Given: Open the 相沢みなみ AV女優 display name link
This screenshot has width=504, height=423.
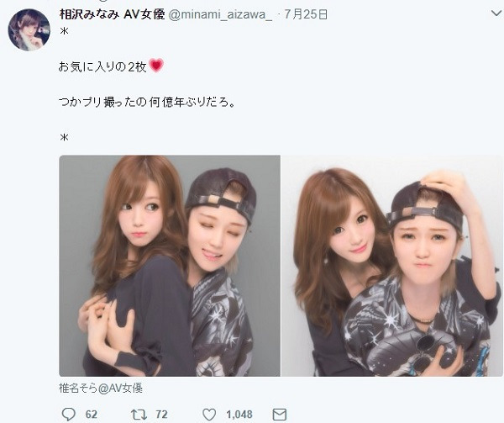Looking at the screenshot, I should (113, 14).
